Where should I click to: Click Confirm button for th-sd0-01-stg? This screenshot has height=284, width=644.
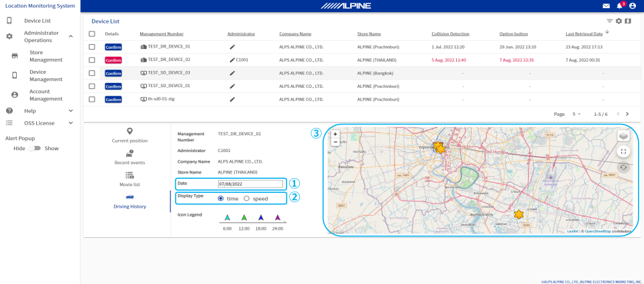pos(113,100)
